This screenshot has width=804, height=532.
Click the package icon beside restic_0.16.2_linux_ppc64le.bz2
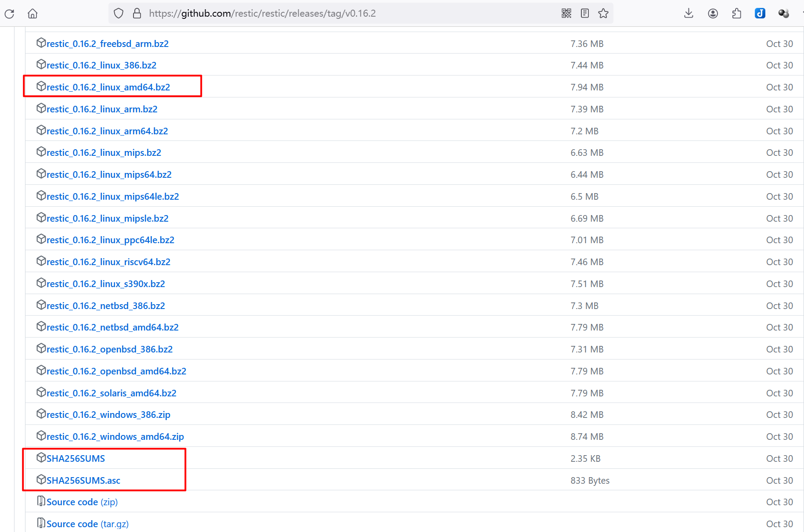(41, 239)
